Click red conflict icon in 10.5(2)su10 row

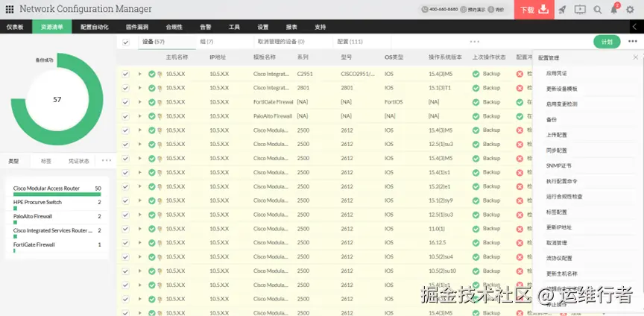(x=520, y=271)
